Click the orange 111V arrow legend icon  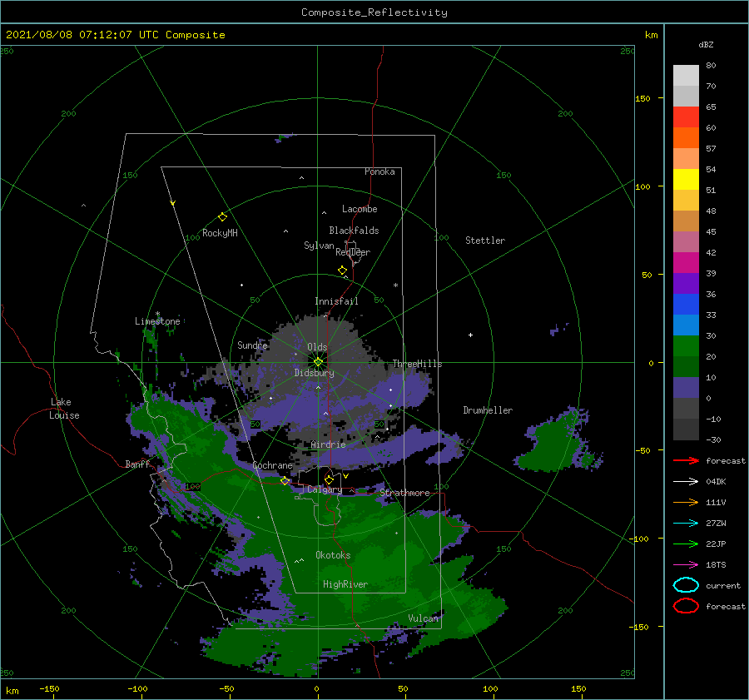pyautogui.click(x=686, y=502)
